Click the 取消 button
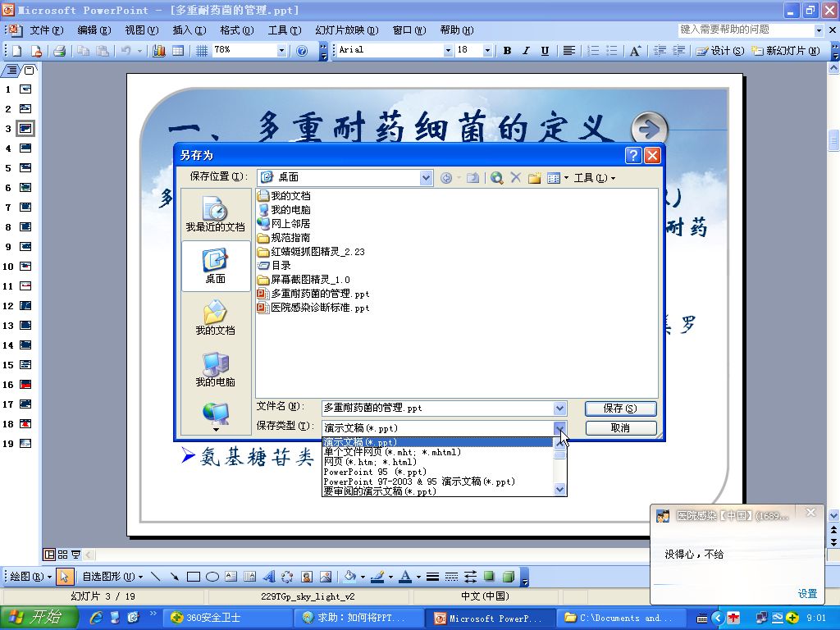 (620, 427)
